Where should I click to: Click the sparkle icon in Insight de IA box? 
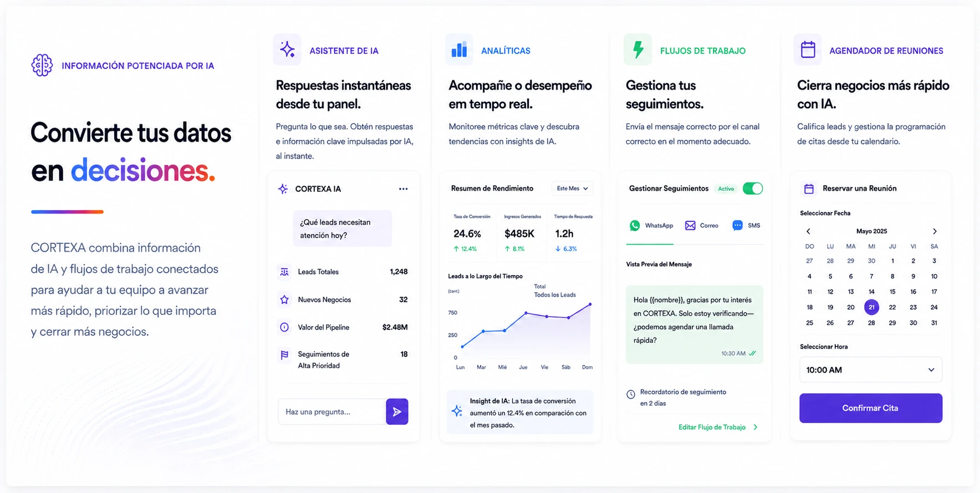(457, 411)
